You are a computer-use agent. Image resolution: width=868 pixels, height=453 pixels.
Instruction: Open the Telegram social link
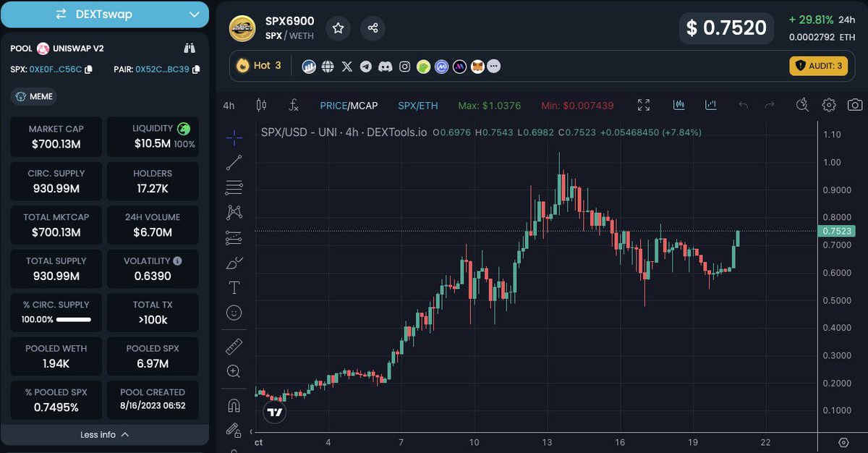[366, 67]
